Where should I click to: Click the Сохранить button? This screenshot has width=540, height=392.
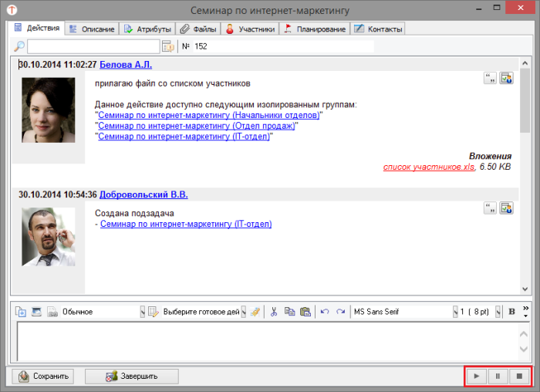click(x=45, y=377)
